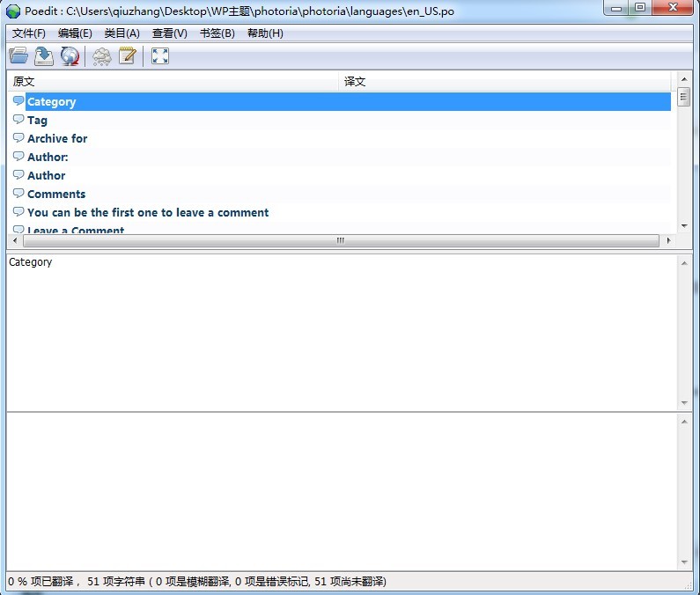This screenshot has width=700, height=595.
Task: Open the 书签(B) menu
Action: 217,33
